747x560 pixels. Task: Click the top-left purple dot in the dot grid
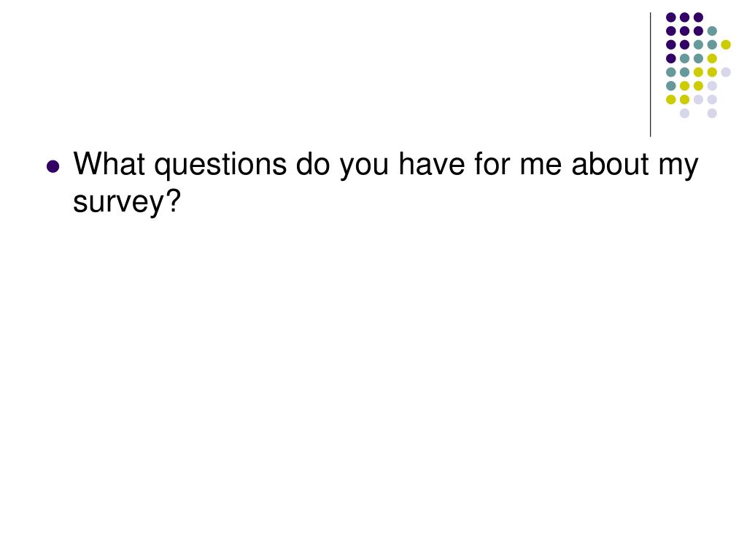pyautogui.click(x=670, y=17)
